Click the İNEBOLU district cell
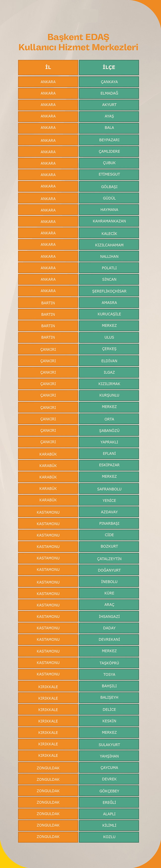Image resolution: width=161 pixels, height=868 pixels. (x=109, y=582)
